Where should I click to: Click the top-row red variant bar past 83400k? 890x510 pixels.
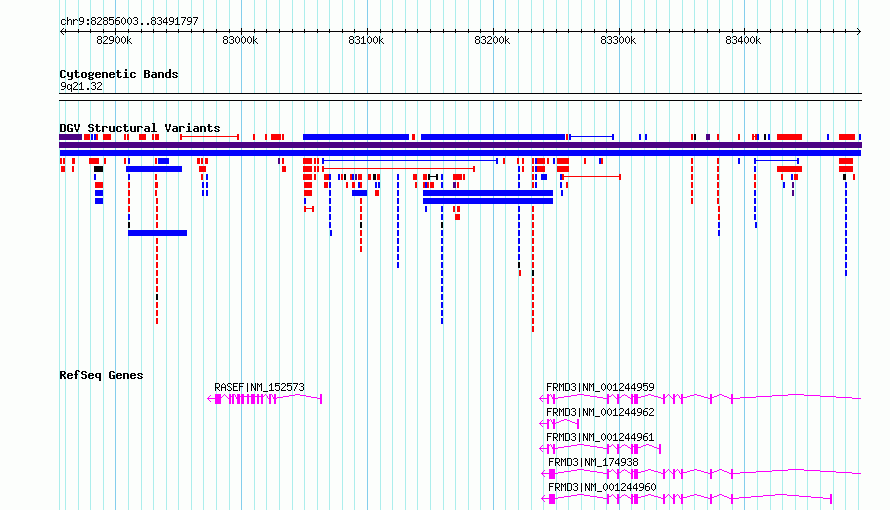pos(789,137)
